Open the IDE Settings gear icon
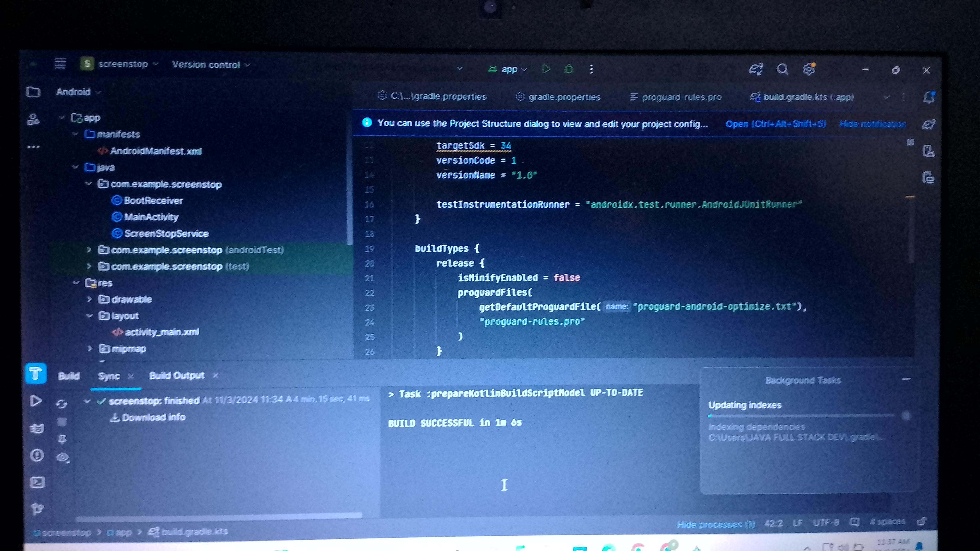The image size is (980, 551). (x=809, y=69)
